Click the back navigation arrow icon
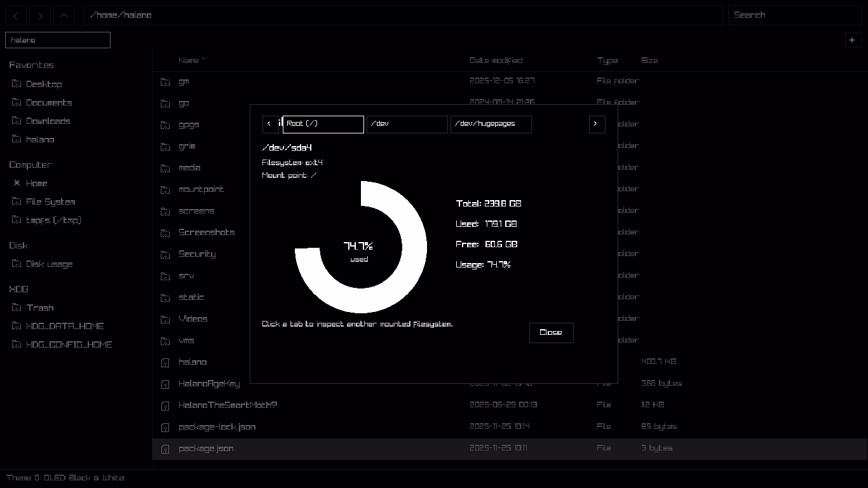868x488 pixels. click(16, 15)
